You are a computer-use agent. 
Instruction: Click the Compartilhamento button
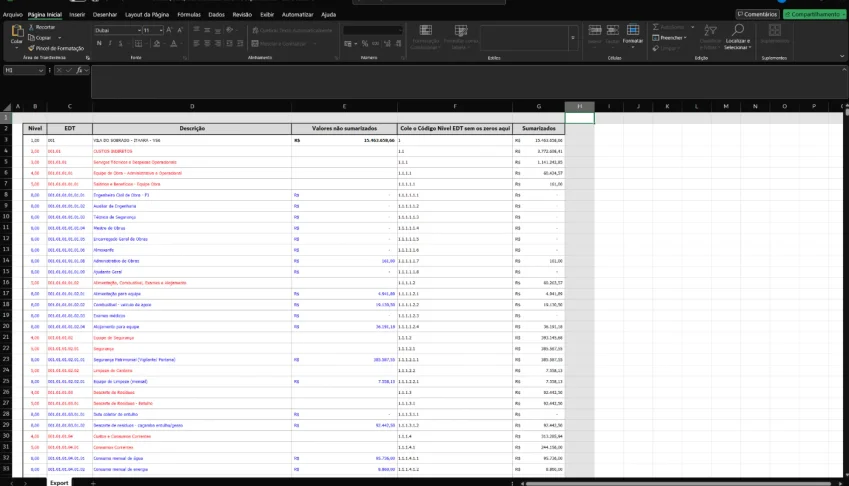click(814, 15)
